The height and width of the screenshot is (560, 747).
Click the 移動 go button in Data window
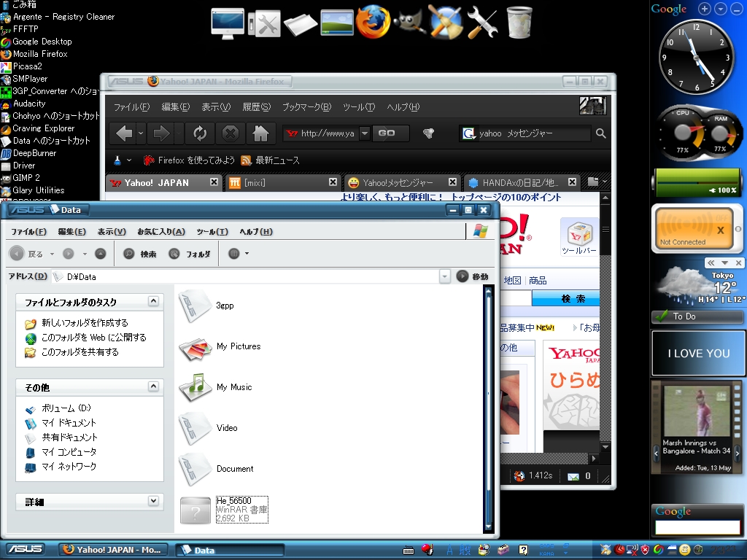[x=472, y=276]
